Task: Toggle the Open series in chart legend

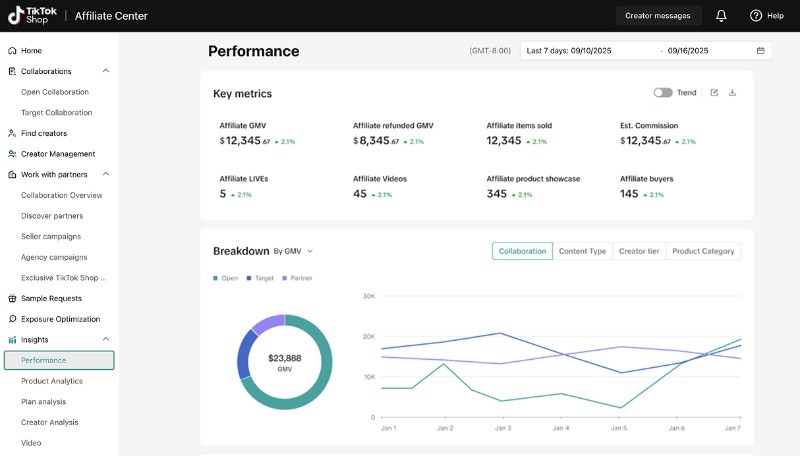Action: point(225,277)
